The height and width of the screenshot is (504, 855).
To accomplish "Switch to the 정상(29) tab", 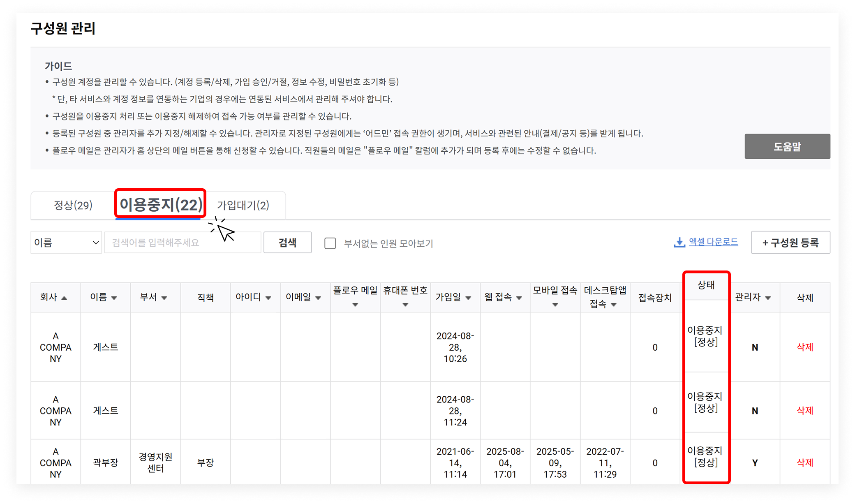I will coord(73,205).
